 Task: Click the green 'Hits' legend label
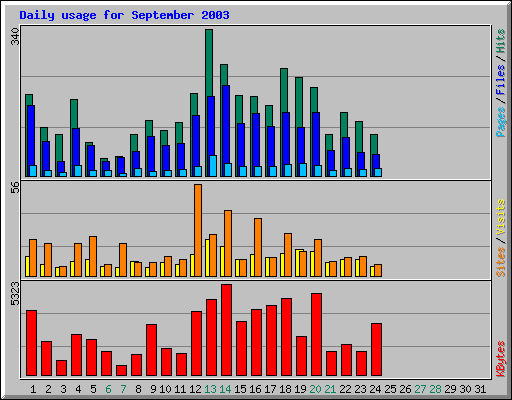(x=501, y=41)
